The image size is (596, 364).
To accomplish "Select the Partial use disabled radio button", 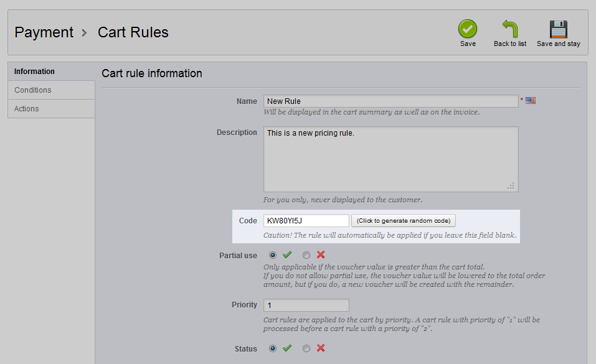I will click(x=306, y=255).
